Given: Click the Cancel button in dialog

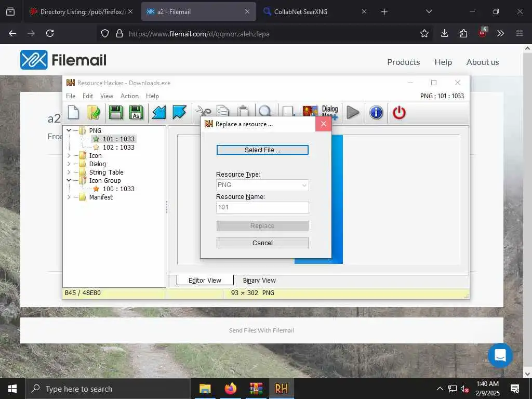Looking at the screenshot, I should coord(262,243).
